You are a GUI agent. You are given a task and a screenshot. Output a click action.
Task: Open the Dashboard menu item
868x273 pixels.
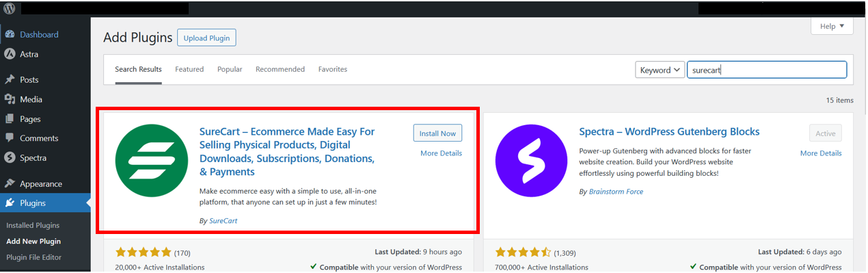[x=45, y=34]
